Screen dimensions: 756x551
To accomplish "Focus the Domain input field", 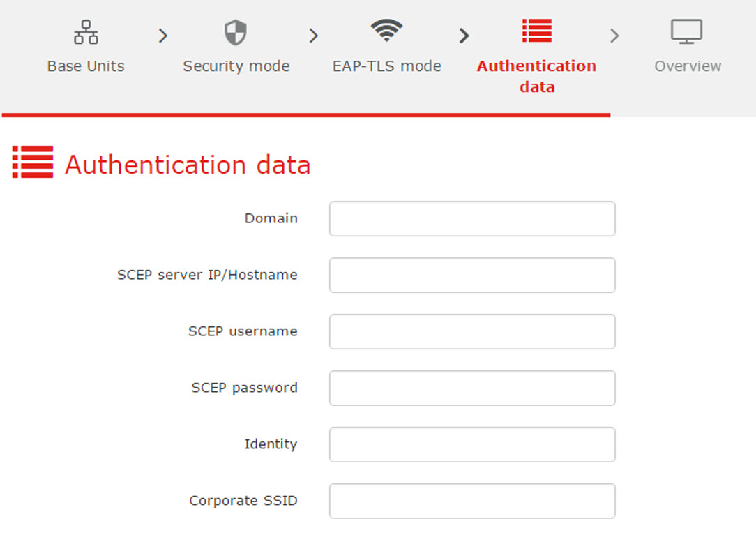I will (x=472, y=219).
